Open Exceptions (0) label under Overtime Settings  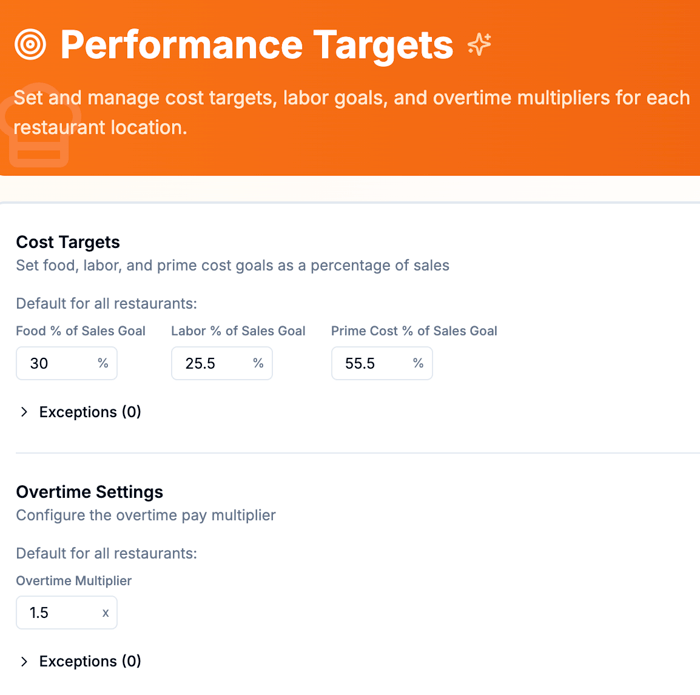point(90,661)
